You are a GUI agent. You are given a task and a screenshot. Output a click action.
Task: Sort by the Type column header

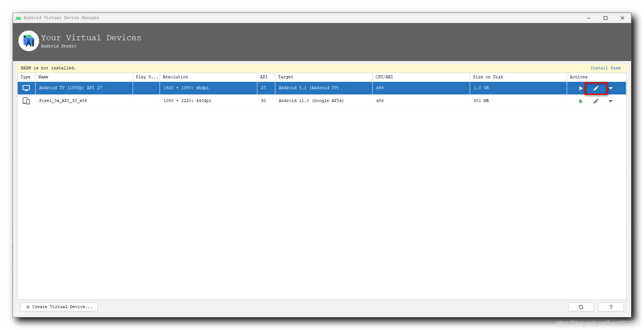click(x=26, y=77)
